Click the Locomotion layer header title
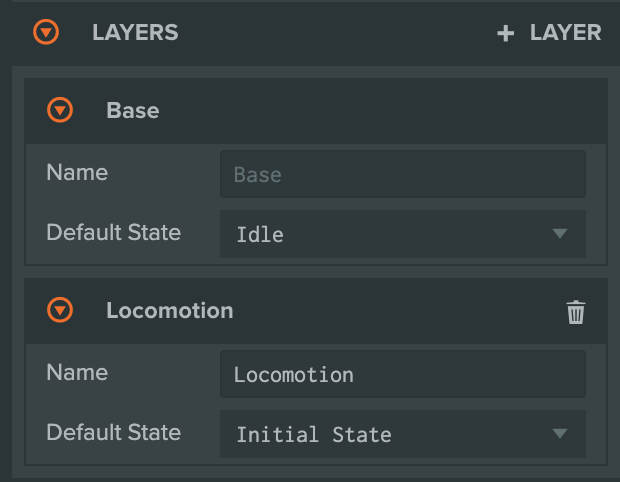 [x=170, y=310]
